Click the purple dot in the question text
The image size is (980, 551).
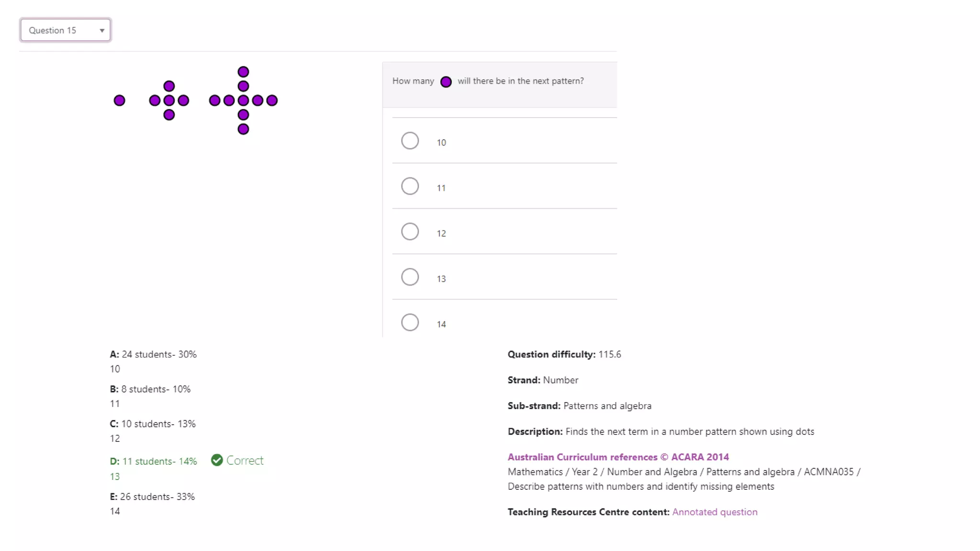[x=446, y=82]
